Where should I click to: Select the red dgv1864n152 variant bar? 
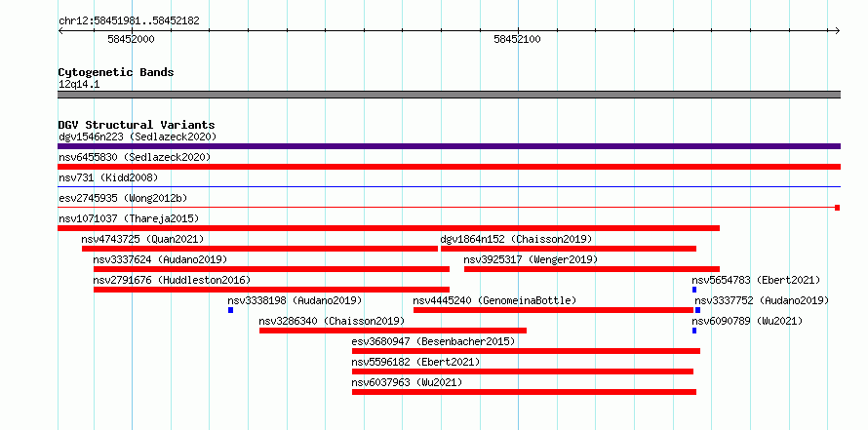569,249
